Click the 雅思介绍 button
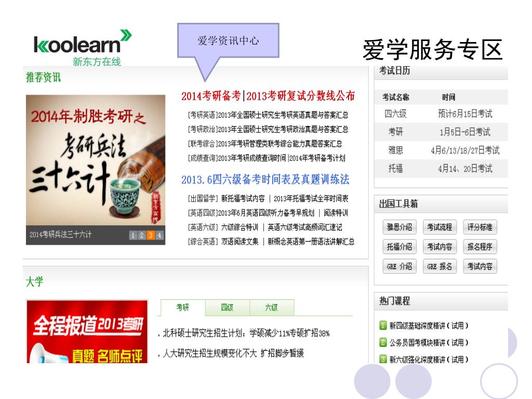Image resolution: width=532 pixels, height=399 pixels. [x=400, y=227]
